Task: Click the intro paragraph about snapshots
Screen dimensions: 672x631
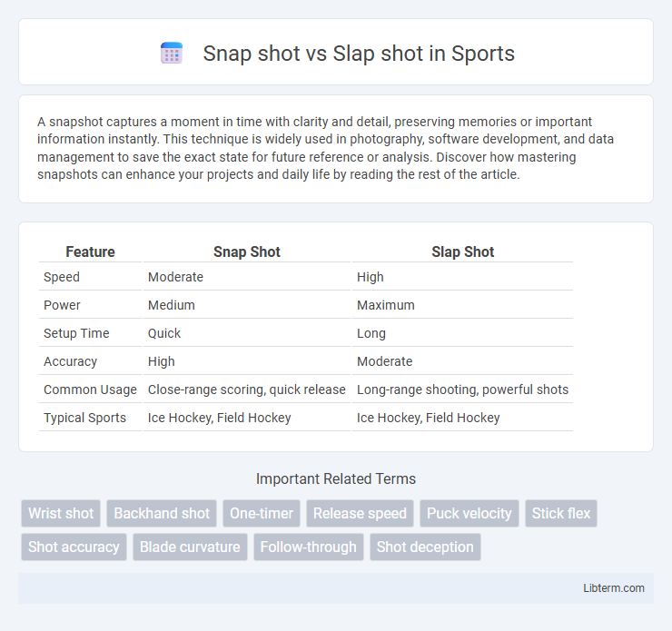Action: (326, 148)
